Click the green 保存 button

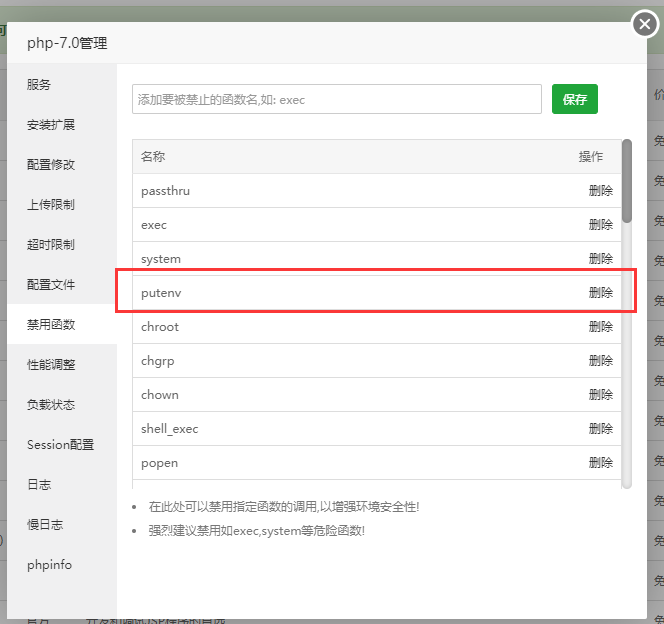[x=574, y=99]
